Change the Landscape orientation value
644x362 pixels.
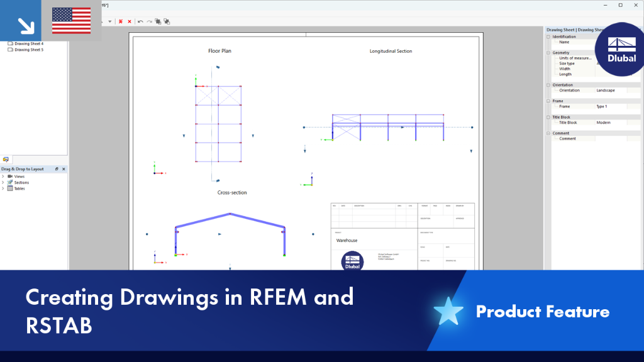coord(611,90)
